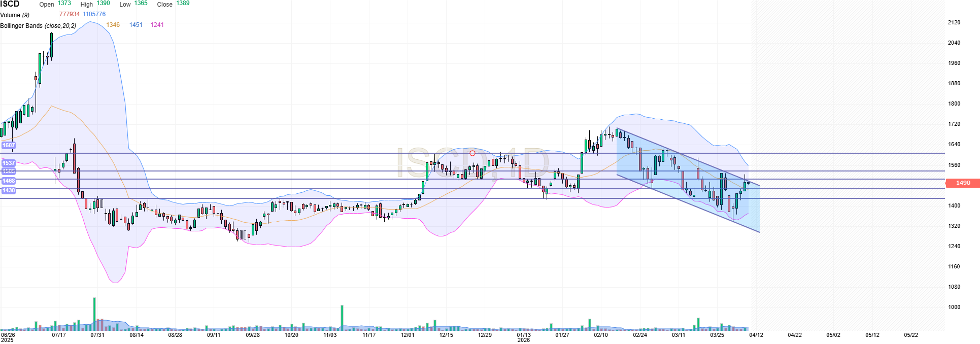This screenshot has width=980, height=344.
Task: Click the 08/28 date axis label
Action: [x=175, y=335]
